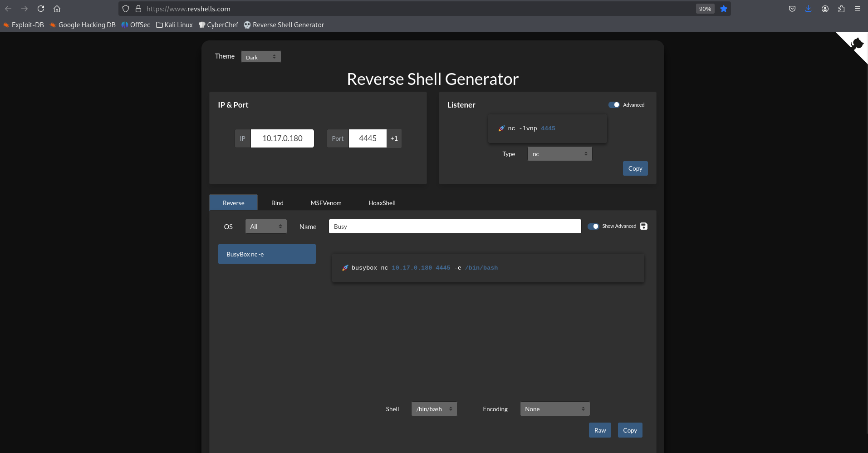Screen dimensions: 868x453
Task: Open the browser home page icon
Action: pos(57,9)
